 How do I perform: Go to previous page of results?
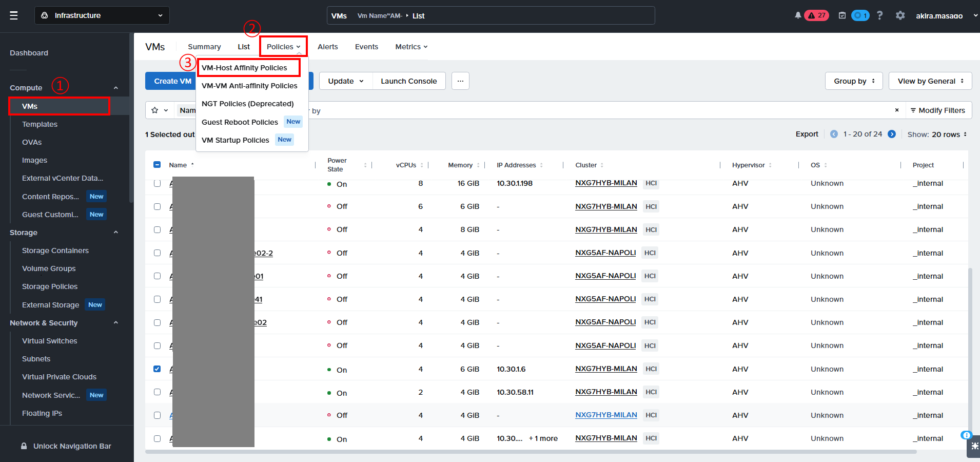(834, 134)
